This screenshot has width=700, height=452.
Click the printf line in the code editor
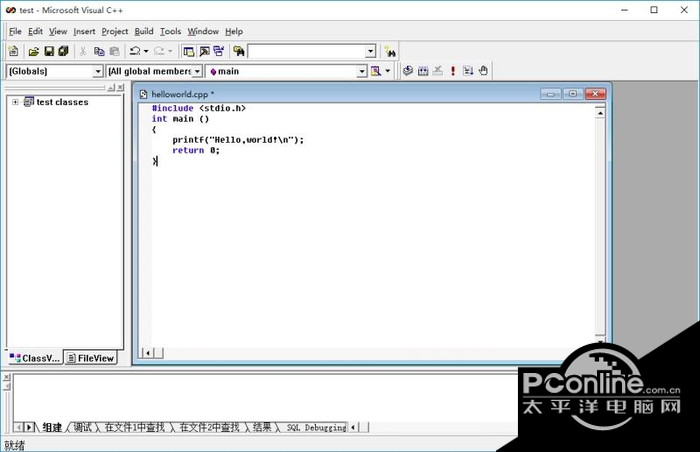pos(238,140)
